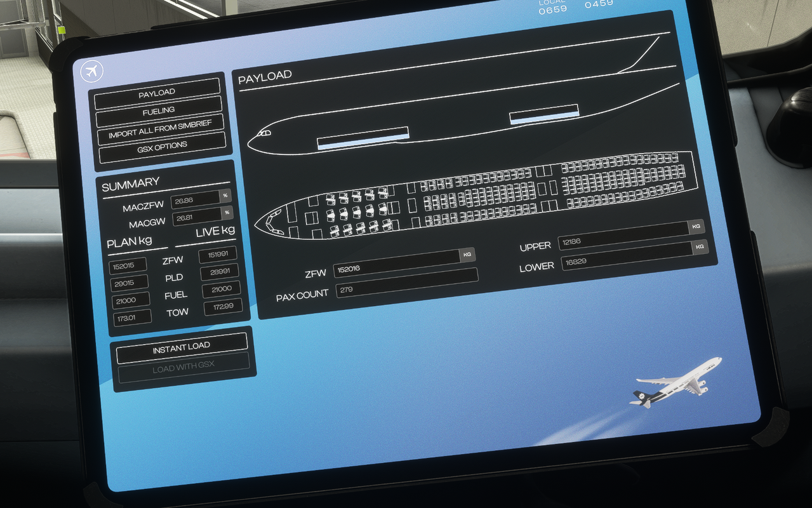Toggle KG unit beside UPPER field

coord(697,227)
